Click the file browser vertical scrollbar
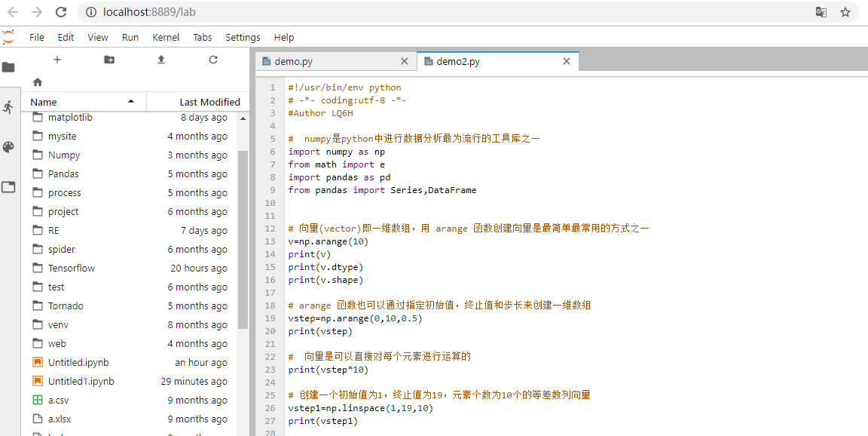 [x=243, y=238]
